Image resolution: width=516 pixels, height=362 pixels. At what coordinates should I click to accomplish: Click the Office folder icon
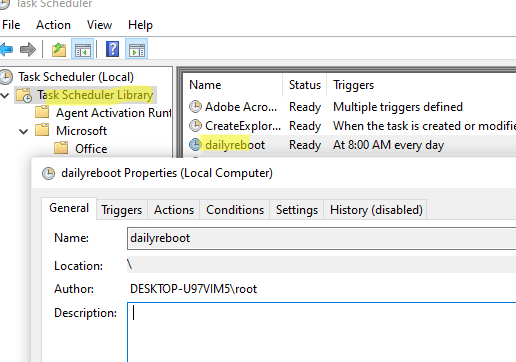coord(61,148)
